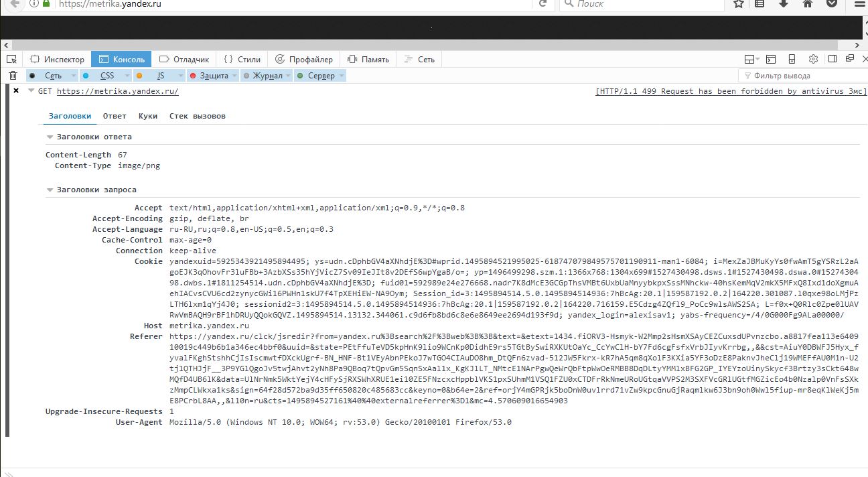Click the HTTP/1.1 499 status link
Viewport: 868px width, 477px height.
pos(731,91)
